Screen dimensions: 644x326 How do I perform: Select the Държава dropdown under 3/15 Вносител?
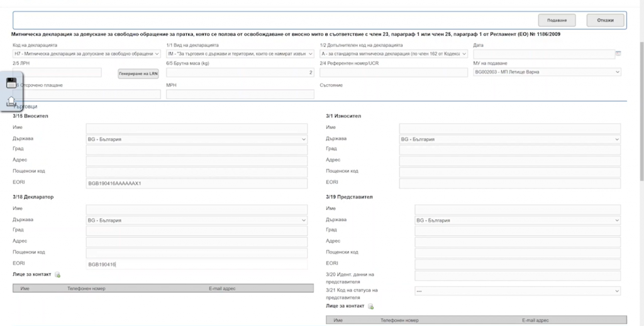pos(196,139)
